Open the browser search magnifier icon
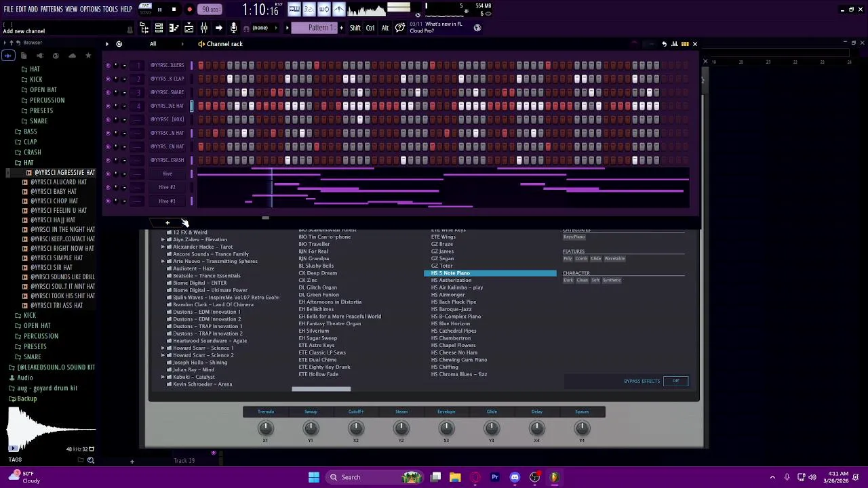 (90, 460)
